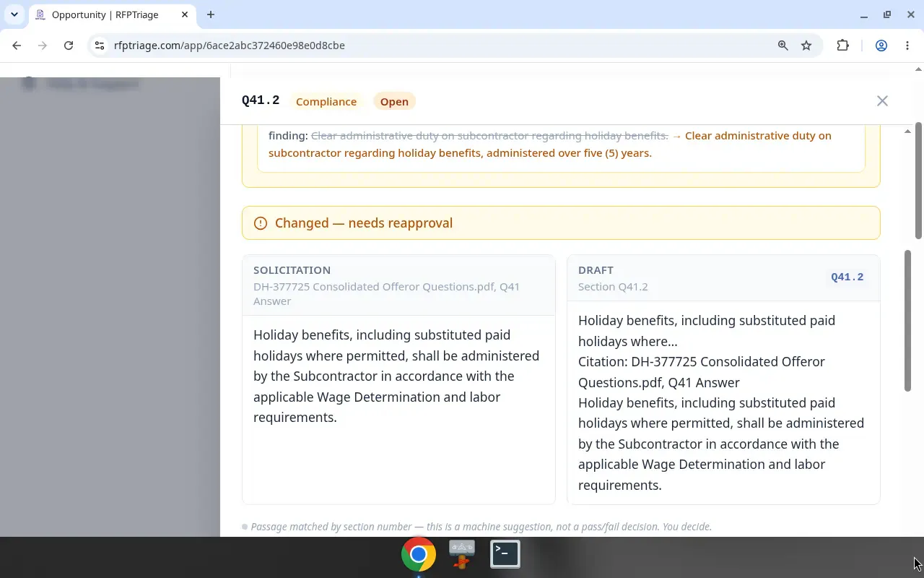Click the Section Q41.2 subtitle
Viewport: 924px width, 578px height.
(613, 287)
